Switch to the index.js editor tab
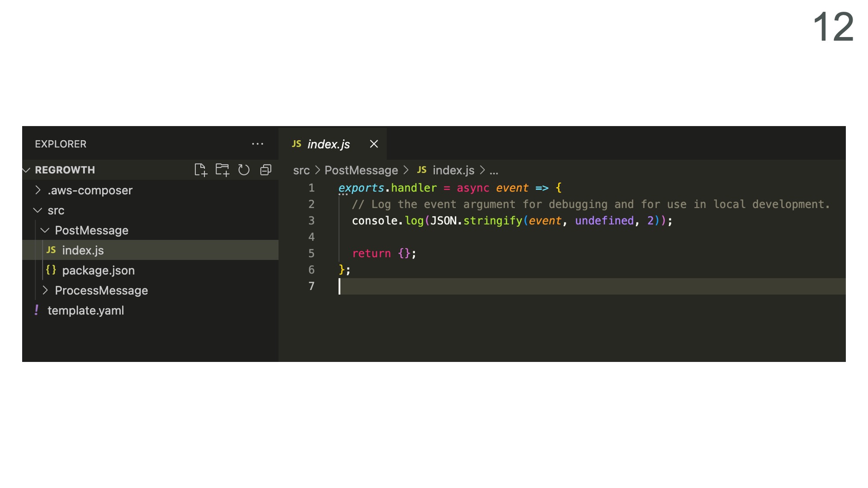This screenshot has height=488, width=868. 328,144
